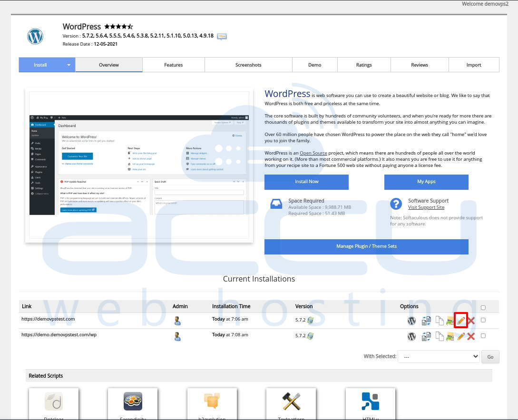Click the Install Now button
518x420 pixels.
click(307, 182)
